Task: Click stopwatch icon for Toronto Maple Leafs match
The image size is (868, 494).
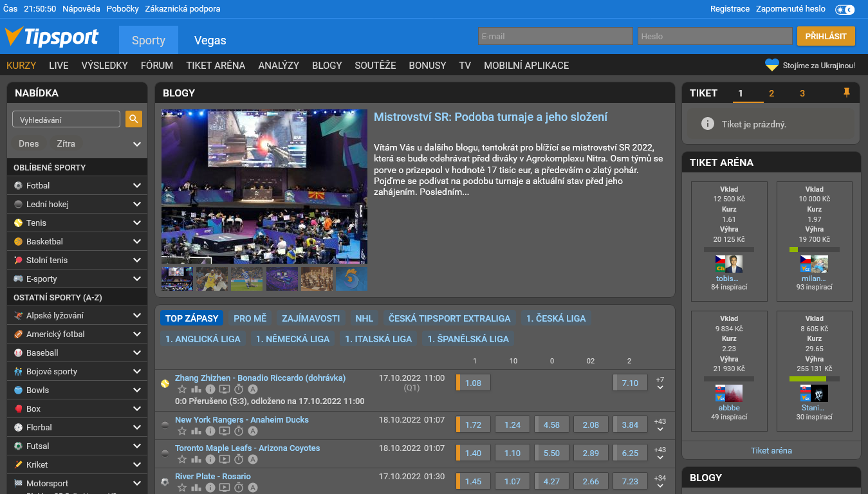Action: [x=239, y=459]
